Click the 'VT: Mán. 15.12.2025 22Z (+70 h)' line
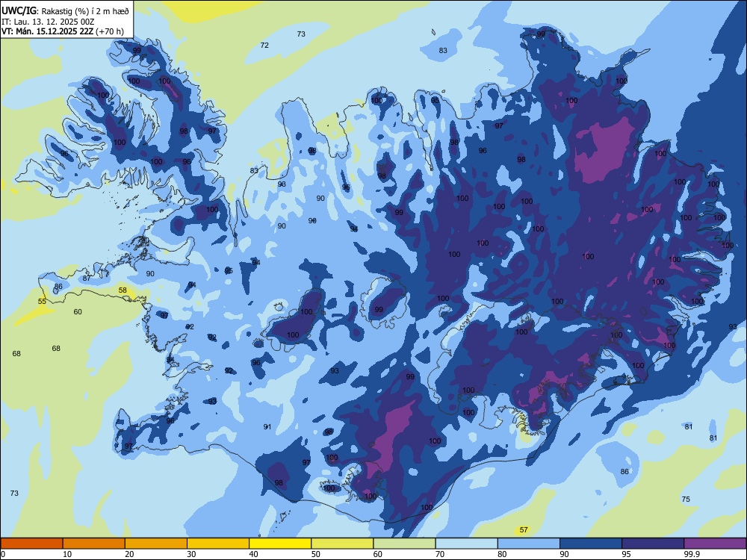 point(63,31)
